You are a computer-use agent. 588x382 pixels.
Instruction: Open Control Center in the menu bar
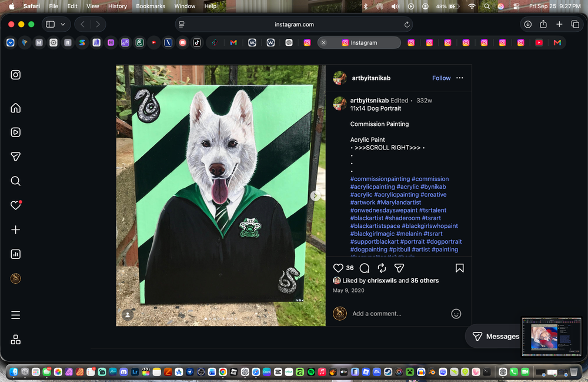[516, 6]
